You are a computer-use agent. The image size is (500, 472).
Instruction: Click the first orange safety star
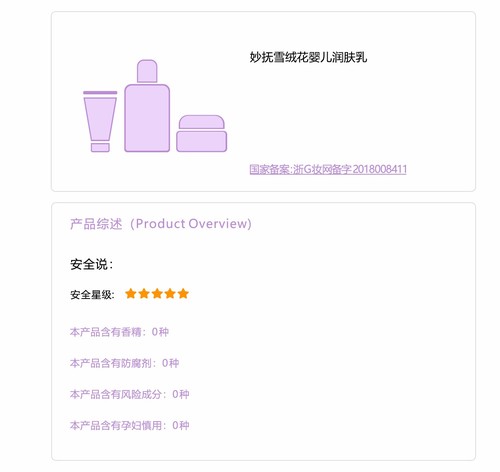[x=131, y=294]
